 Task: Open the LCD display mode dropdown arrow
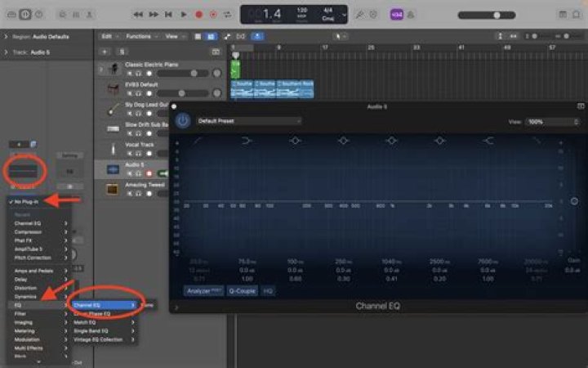(344, 15)
